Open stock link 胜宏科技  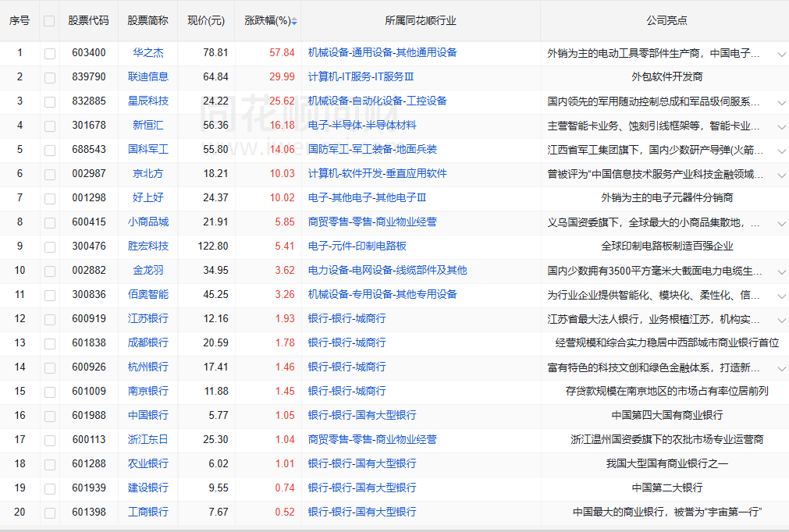click(x=148, y=246)
